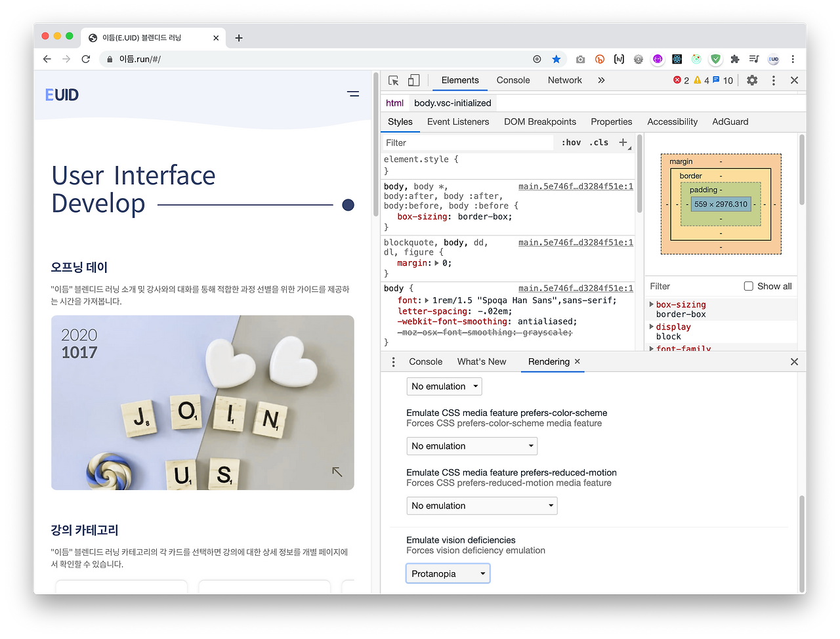Switch to the Network tab
840x639 pixels.
coord(565,80)
